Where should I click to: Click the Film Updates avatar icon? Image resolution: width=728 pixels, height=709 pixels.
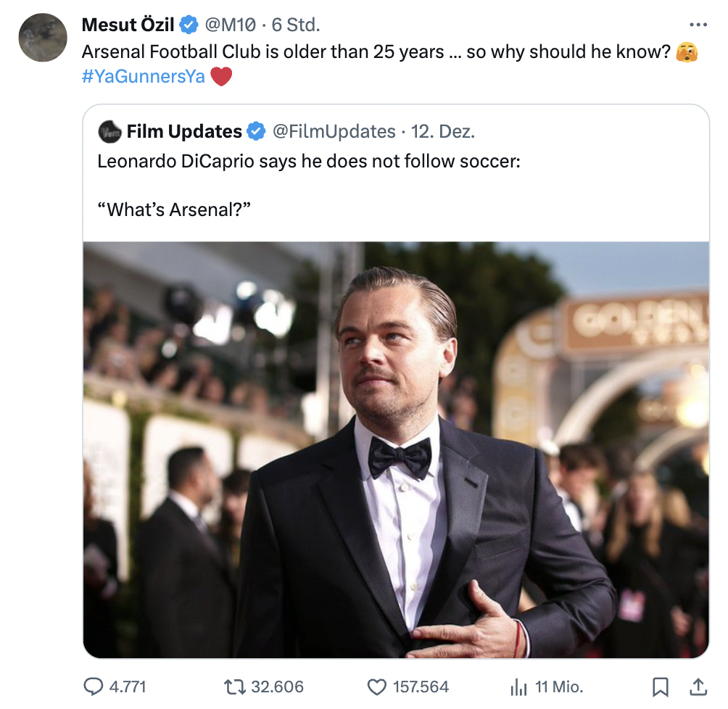110,131
